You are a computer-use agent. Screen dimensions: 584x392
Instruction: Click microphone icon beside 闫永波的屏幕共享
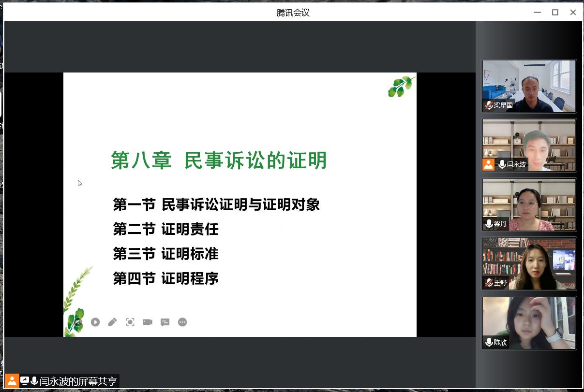34,381
